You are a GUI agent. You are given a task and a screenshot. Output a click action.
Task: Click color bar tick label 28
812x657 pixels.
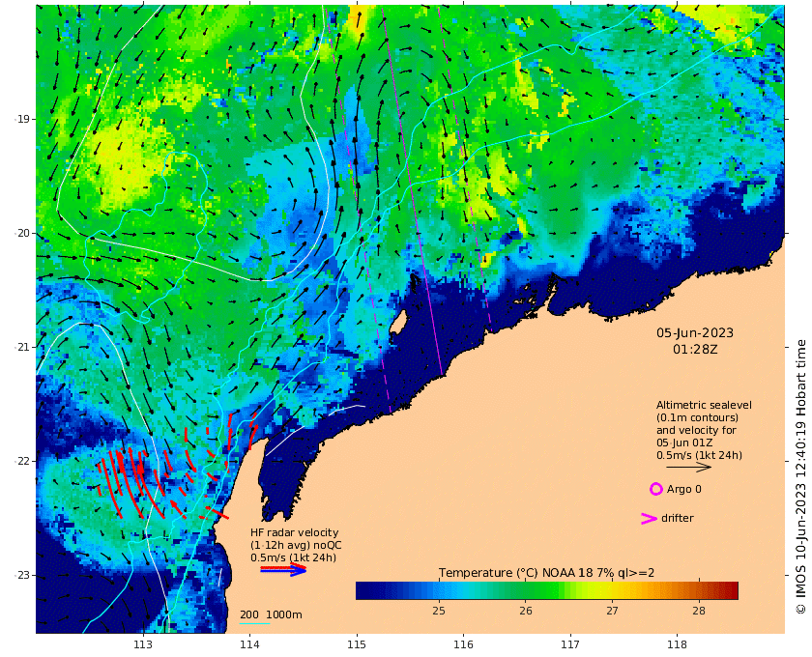pos(699,611)
